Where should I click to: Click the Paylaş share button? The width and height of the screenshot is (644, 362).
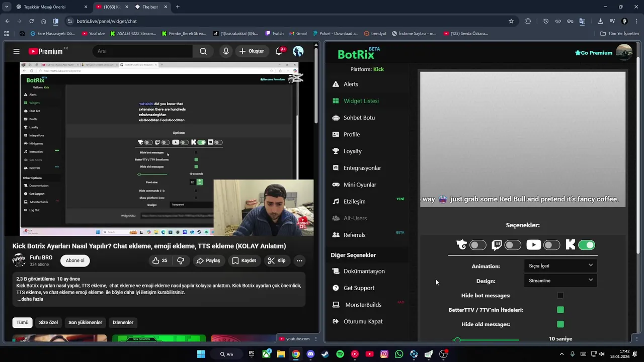click(x=208, y=260)
